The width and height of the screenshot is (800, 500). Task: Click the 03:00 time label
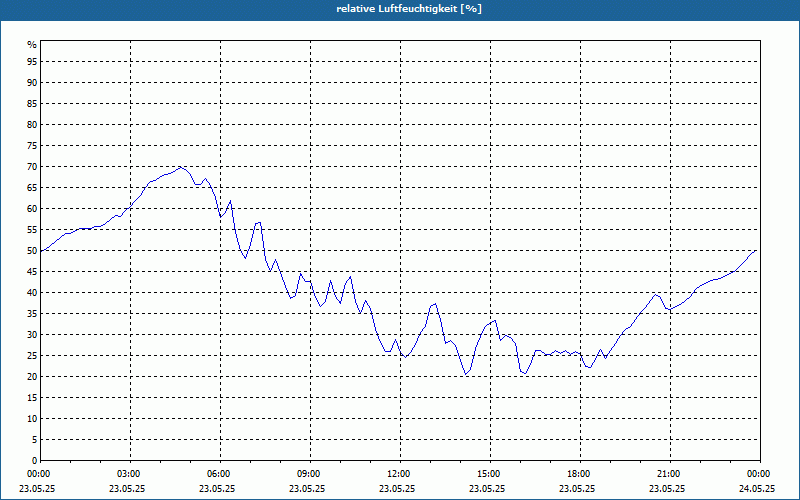[130, 474]
